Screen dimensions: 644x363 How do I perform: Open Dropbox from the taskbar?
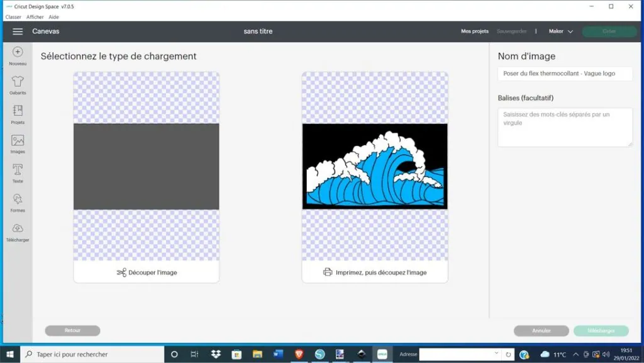click(216, 354)
